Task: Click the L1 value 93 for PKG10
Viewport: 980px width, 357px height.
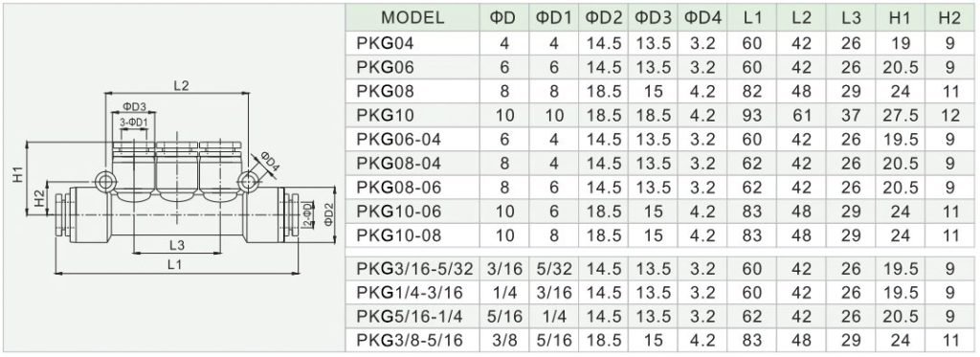Action: (752, 115)
